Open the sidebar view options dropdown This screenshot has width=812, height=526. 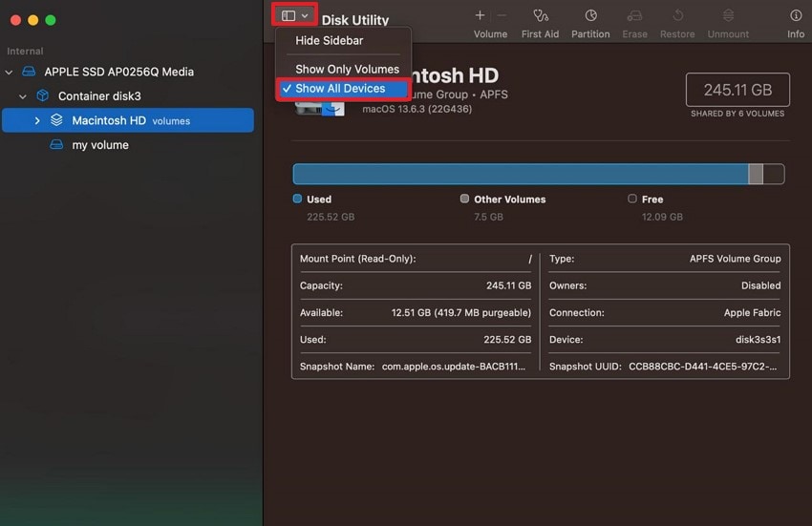point(294,15)
